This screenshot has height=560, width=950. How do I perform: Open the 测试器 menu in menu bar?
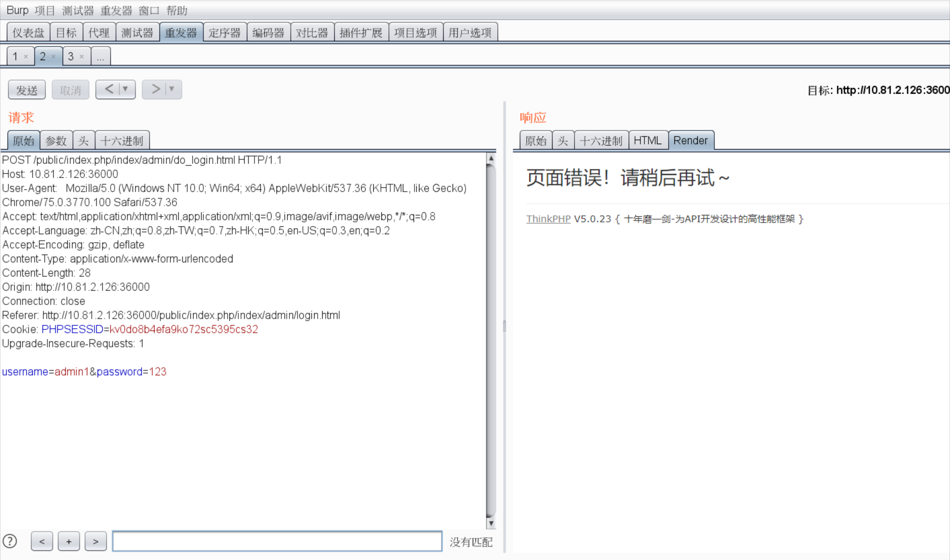click(78, 10)
